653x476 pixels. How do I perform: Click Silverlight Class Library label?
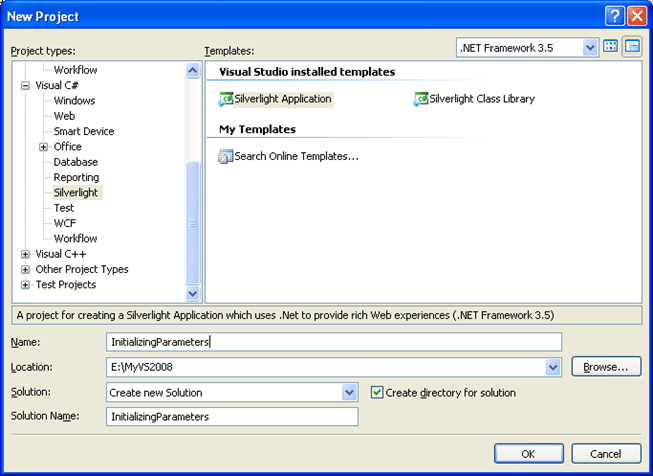482,99
